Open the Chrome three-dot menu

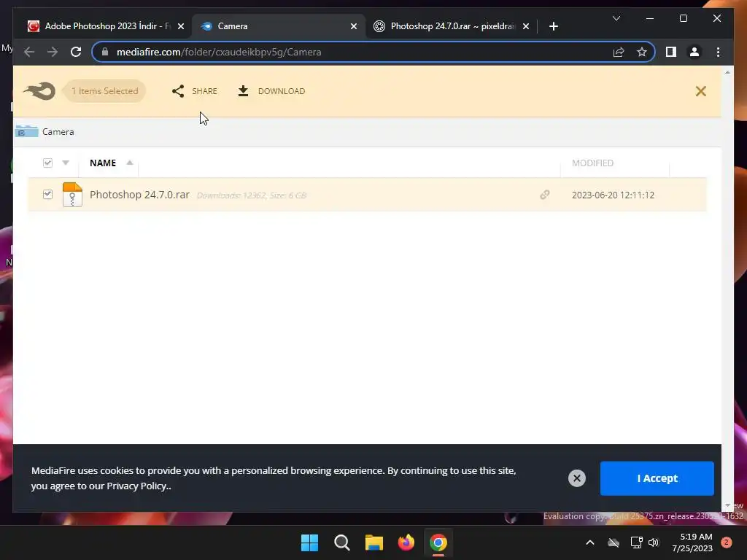pos(718,52)
